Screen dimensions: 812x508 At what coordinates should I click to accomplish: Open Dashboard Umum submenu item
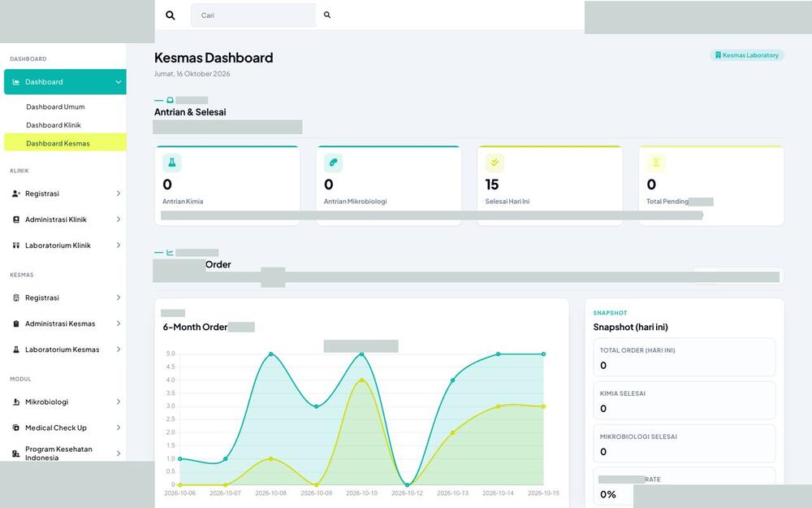tap(55, 106)
